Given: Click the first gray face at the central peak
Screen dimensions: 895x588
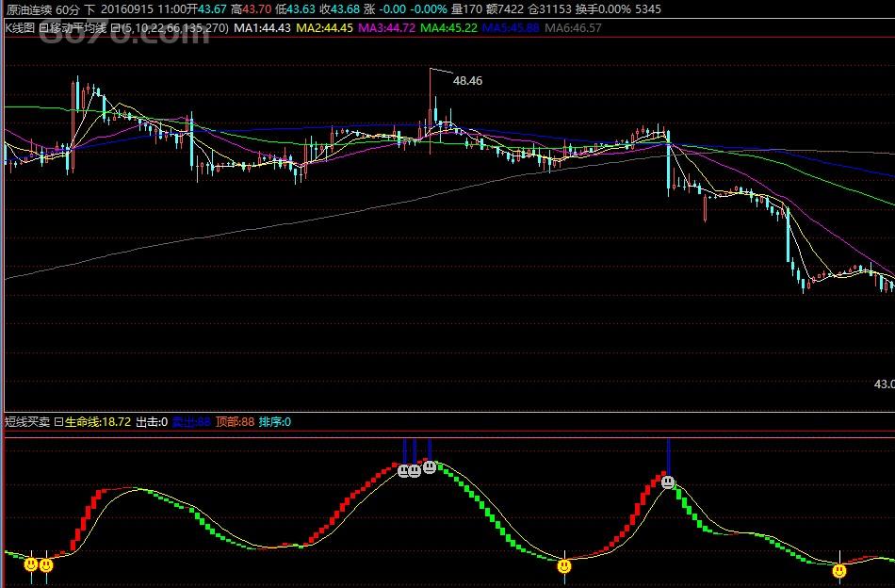Looking at the screenshot, I should coord(403,471).
